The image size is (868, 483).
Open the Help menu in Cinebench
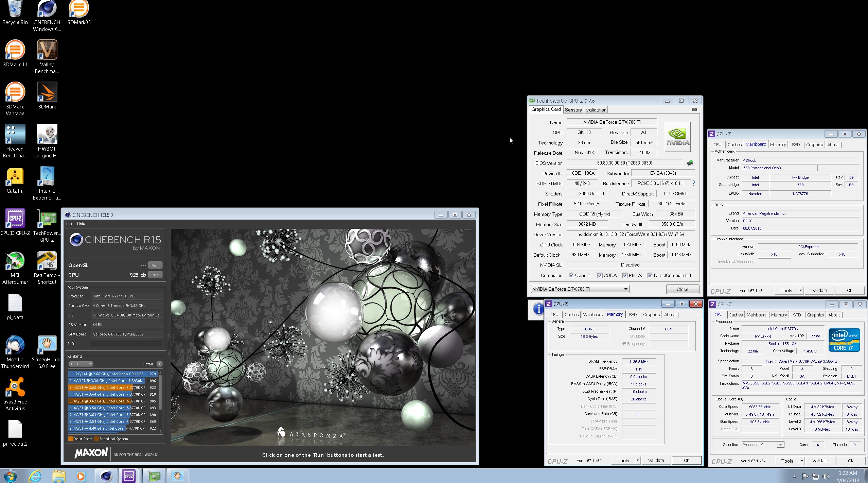81,223
